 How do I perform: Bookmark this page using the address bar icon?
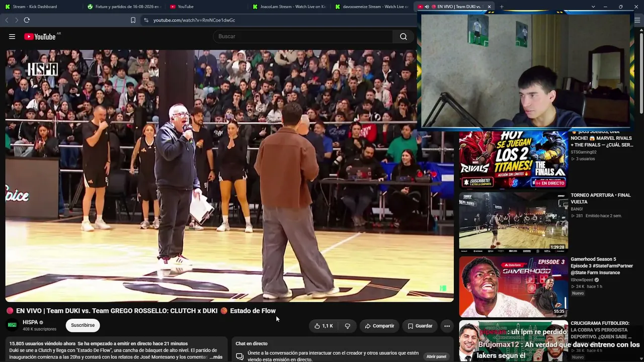point(133,20)
